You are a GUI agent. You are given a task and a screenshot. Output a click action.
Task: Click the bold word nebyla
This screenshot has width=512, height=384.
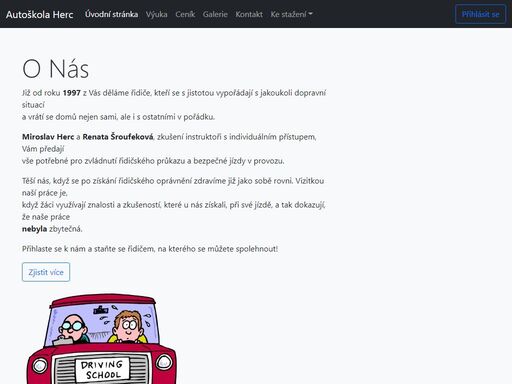[34, 229]
